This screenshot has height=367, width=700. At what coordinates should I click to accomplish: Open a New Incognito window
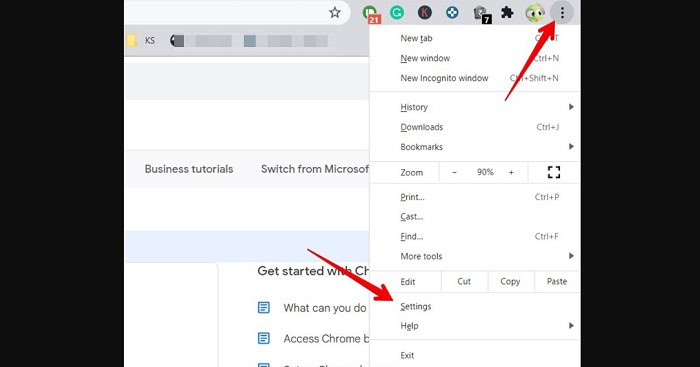[475, 78]
